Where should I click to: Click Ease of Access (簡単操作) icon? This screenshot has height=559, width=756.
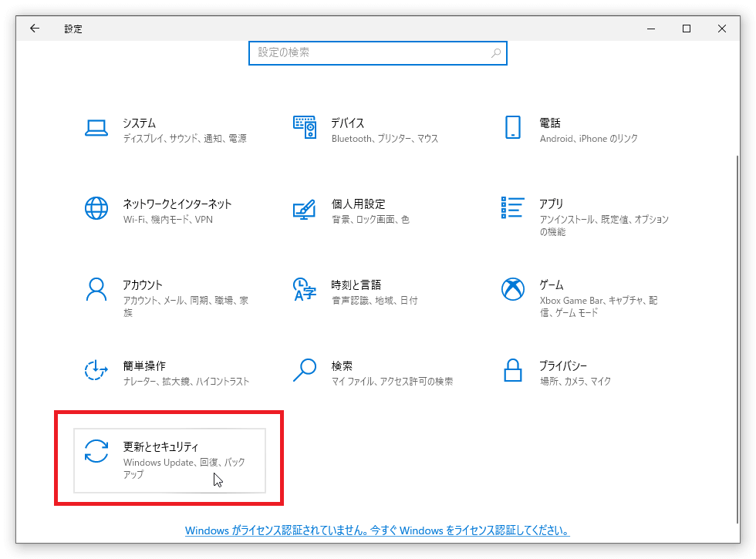pyautogui.click(x=96, y=370)
